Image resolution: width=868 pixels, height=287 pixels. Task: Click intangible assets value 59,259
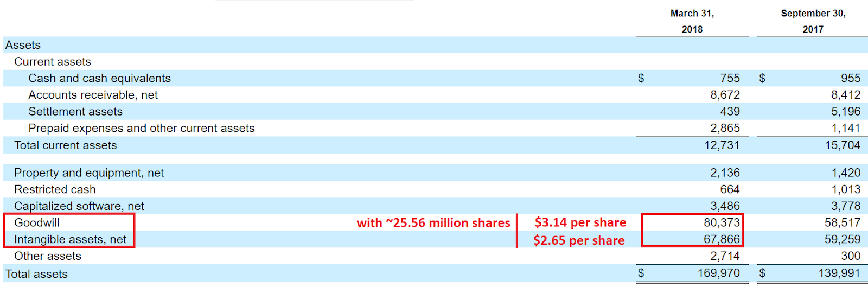[x=843, y=239]
